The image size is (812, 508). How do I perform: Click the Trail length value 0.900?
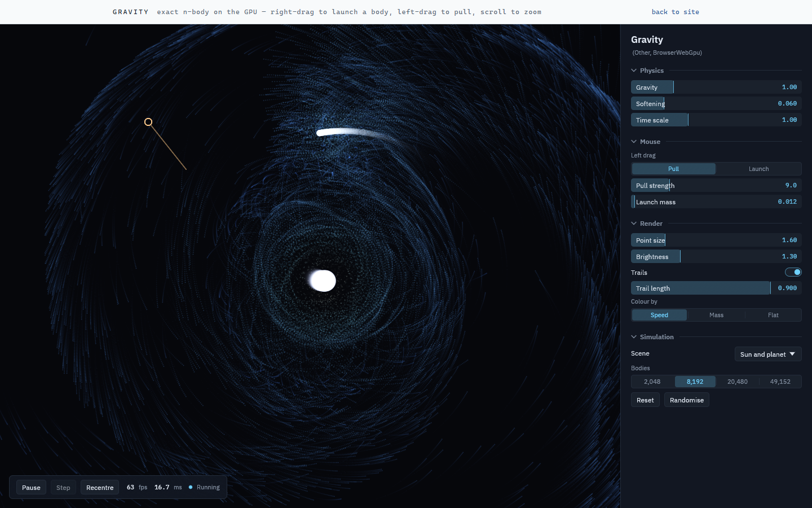787,288
